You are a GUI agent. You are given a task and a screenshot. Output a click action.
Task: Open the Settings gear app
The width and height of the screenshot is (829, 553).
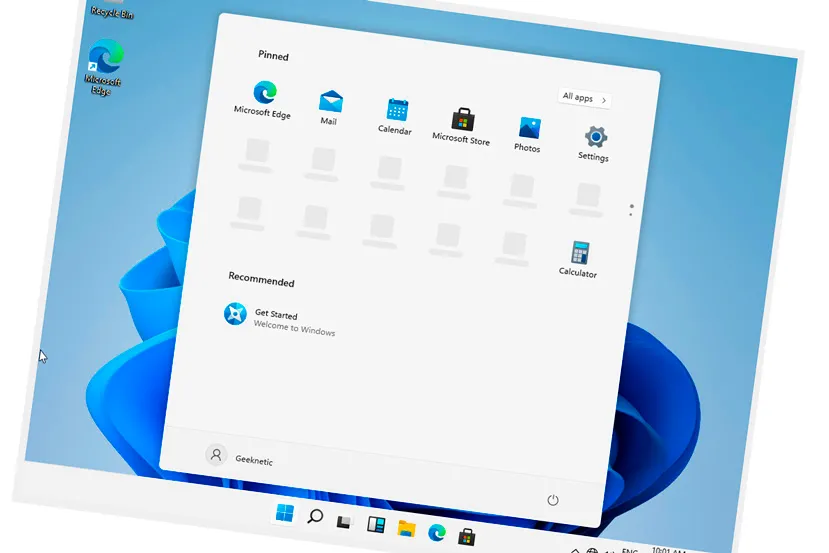coord(594,143)
